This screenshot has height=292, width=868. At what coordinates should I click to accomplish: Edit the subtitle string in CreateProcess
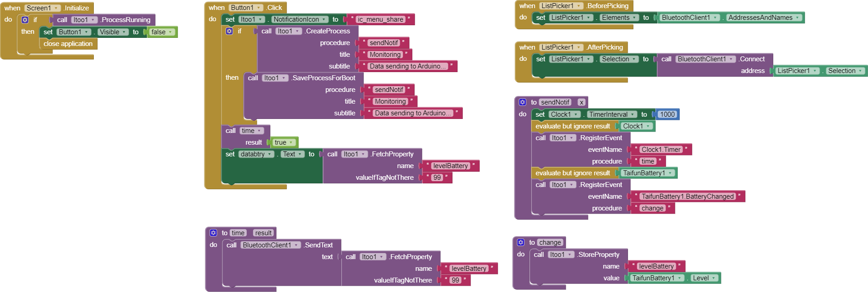point(408,66)
